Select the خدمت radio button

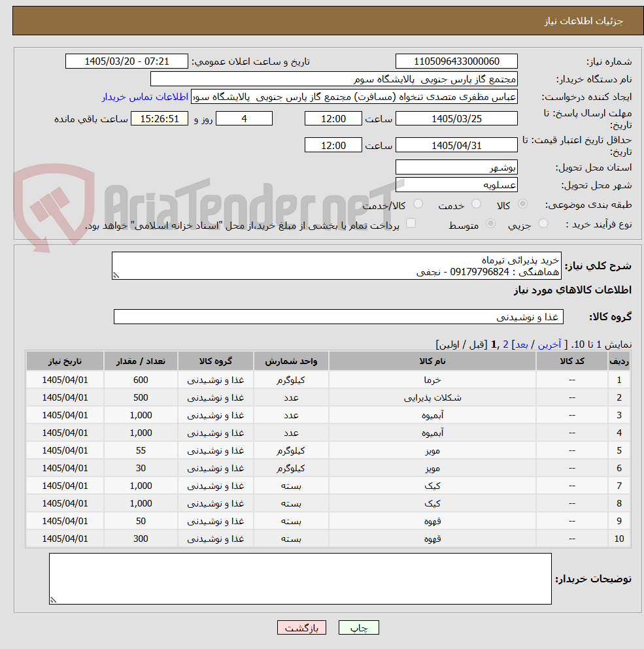click(476, 204)
